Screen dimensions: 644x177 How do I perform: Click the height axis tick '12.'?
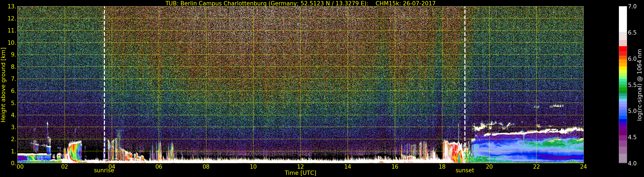point(12,18)
